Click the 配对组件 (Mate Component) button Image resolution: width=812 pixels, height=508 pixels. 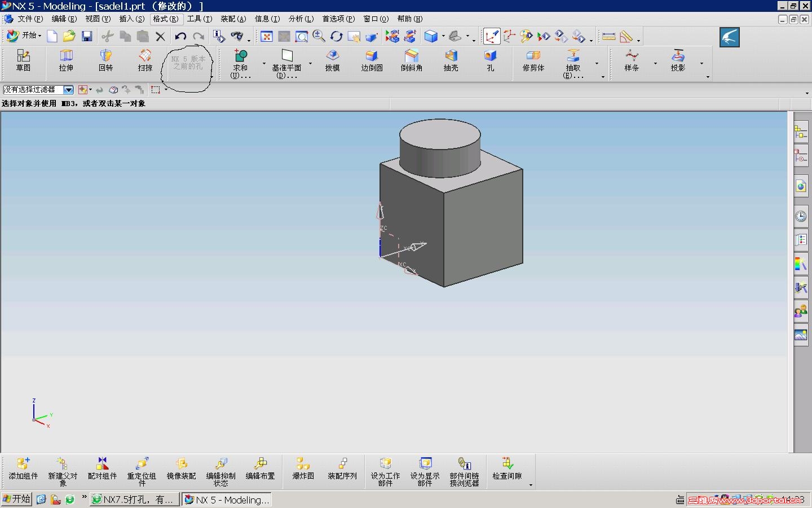pos(102,469)
